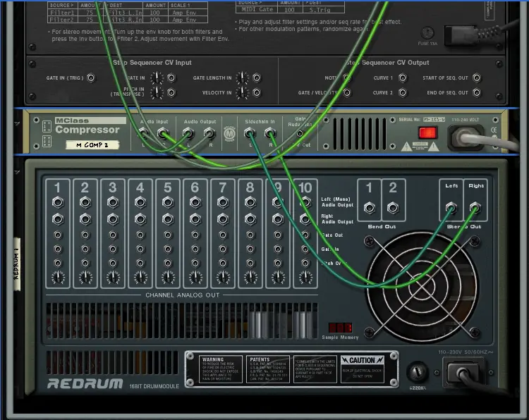Click channel 1 Right audio output jack

tap(58, 219)
